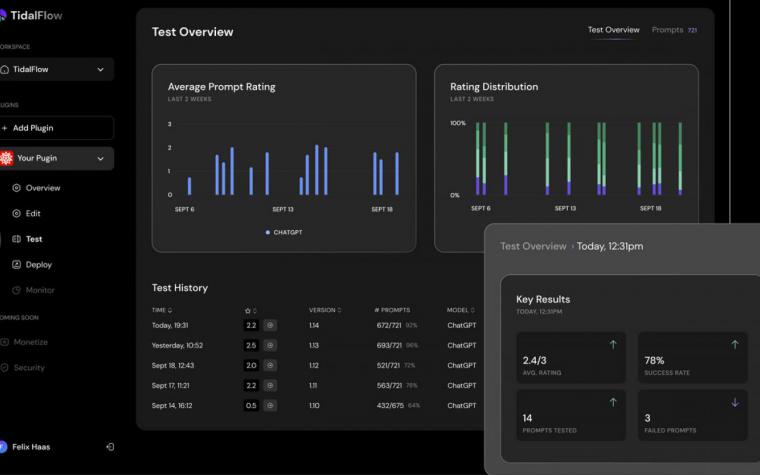Click the Felix Haas user profile
The width and height of the screenshot is (760, 475).
point(25,447)
